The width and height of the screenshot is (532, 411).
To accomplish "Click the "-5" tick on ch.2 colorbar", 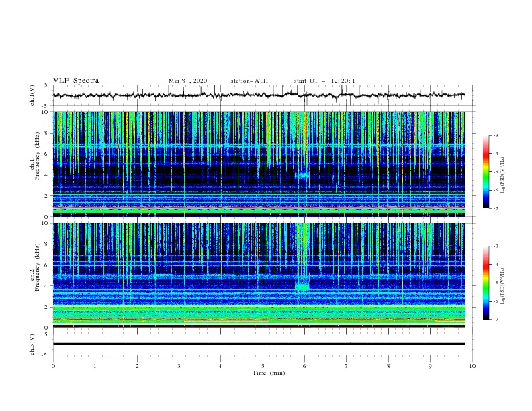I will (495, 283).
